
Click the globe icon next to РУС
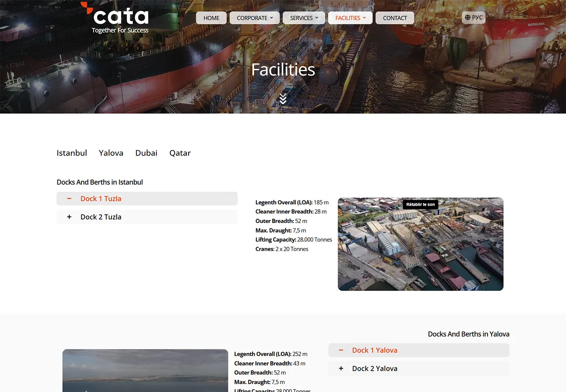(x=468, y=17)
